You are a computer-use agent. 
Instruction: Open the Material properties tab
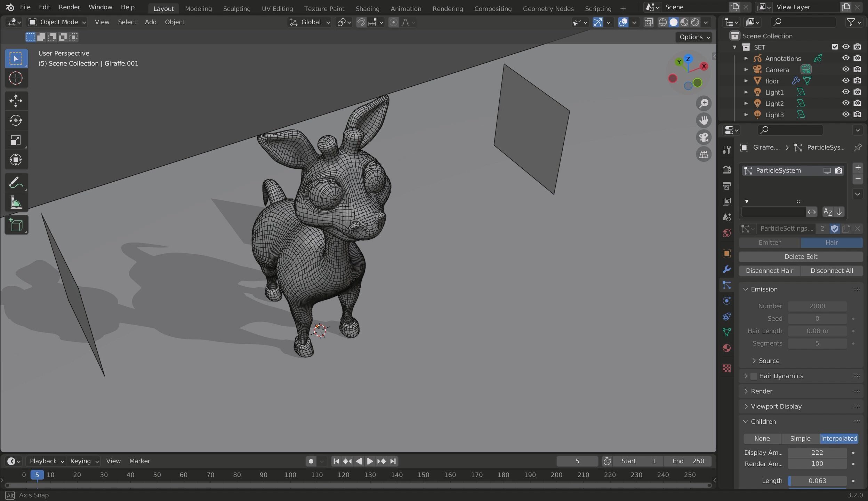coord(726,348)
